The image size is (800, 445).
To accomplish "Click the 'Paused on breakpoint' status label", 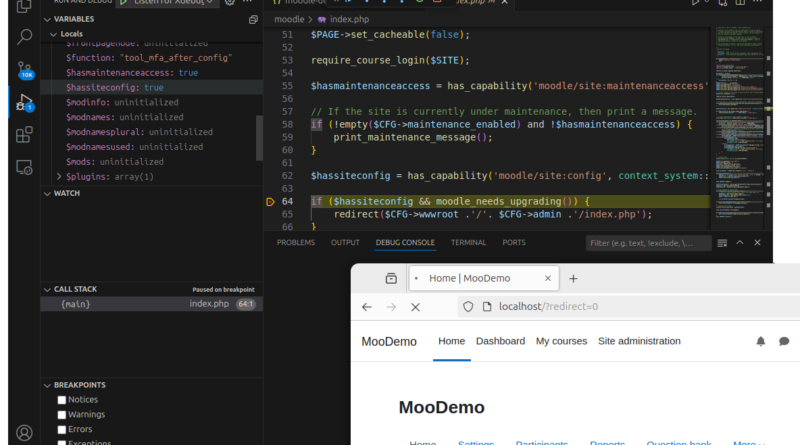I will 223,289.
